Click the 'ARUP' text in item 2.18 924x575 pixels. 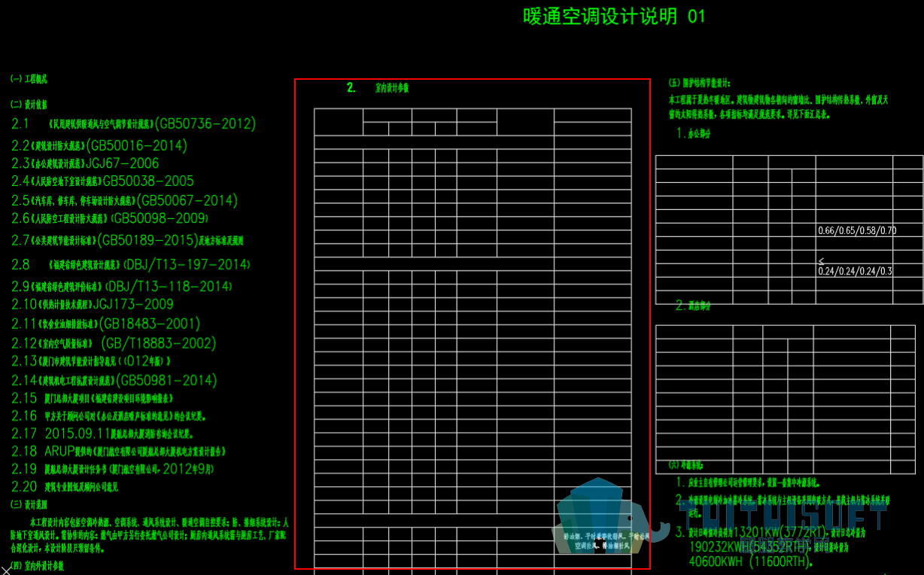pyautogui.click(x=61, y=452)
